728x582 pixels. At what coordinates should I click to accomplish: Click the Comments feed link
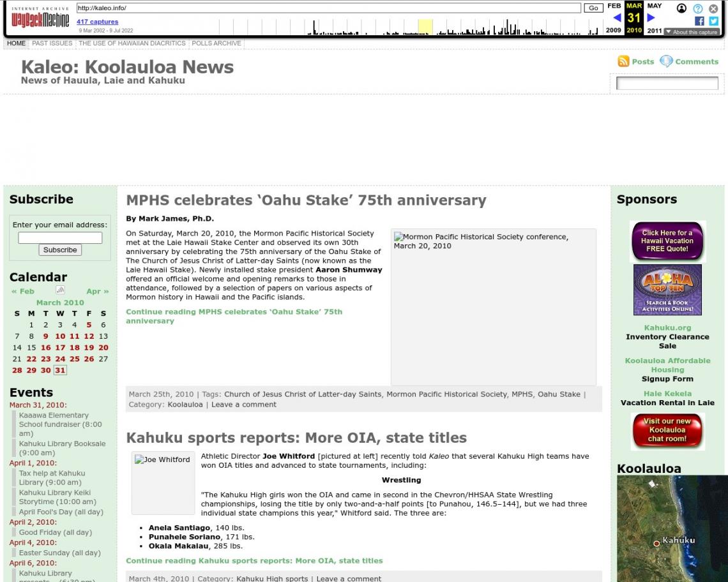click(x=697, y=61)
